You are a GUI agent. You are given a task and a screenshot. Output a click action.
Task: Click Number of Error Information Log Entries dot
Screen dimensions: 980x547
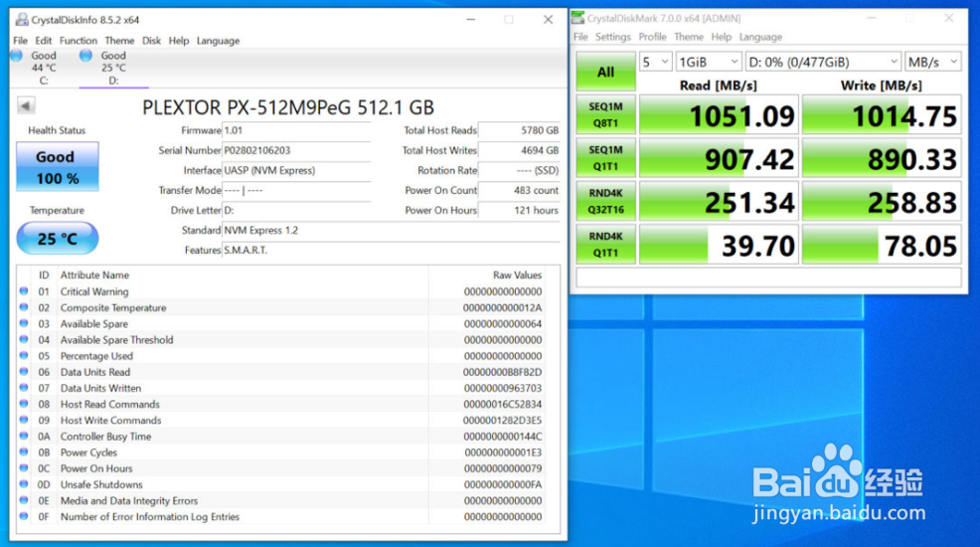(x=24, y=516)
